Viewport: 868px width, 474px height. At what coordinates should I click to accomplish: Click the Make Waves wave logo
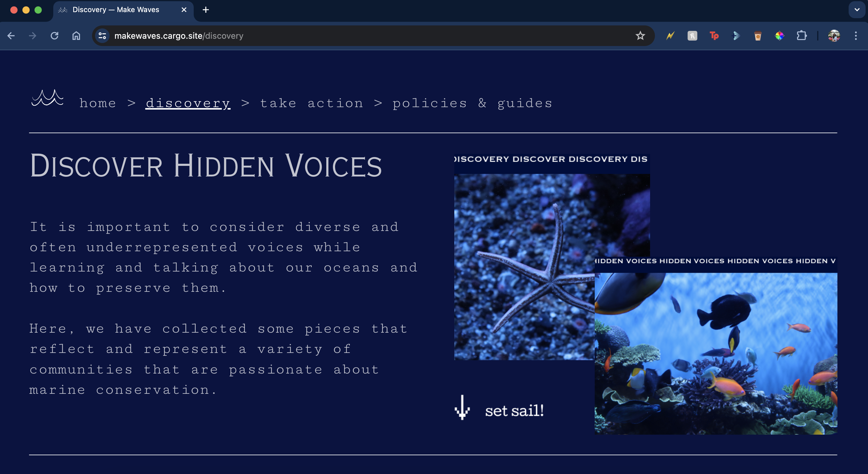coord(47,98)
